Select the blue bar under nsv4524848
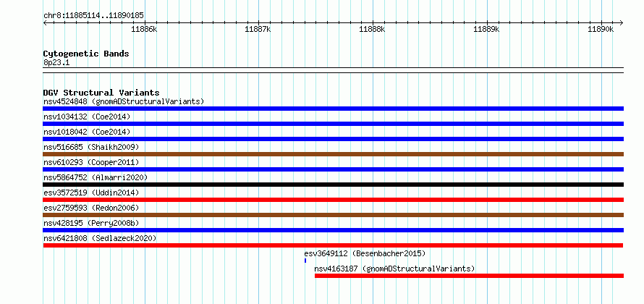 click(333, 109)
